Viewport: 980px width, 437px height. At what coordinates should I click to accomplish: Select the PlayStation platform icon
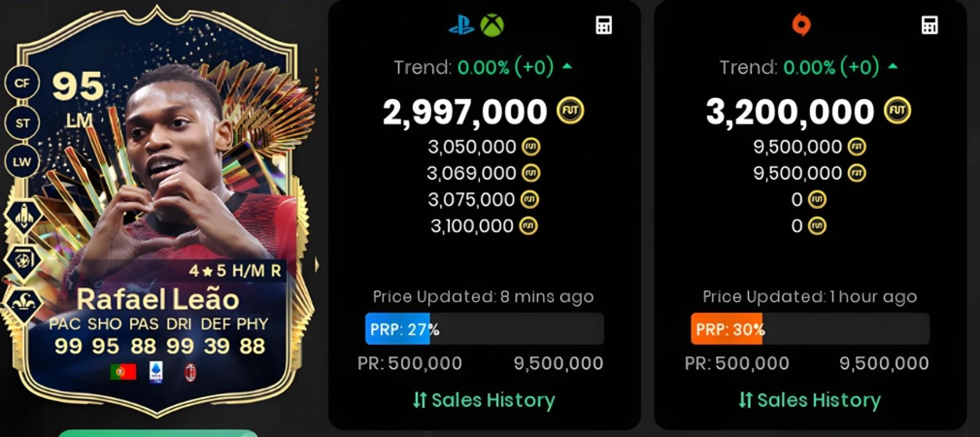(461, 25)
